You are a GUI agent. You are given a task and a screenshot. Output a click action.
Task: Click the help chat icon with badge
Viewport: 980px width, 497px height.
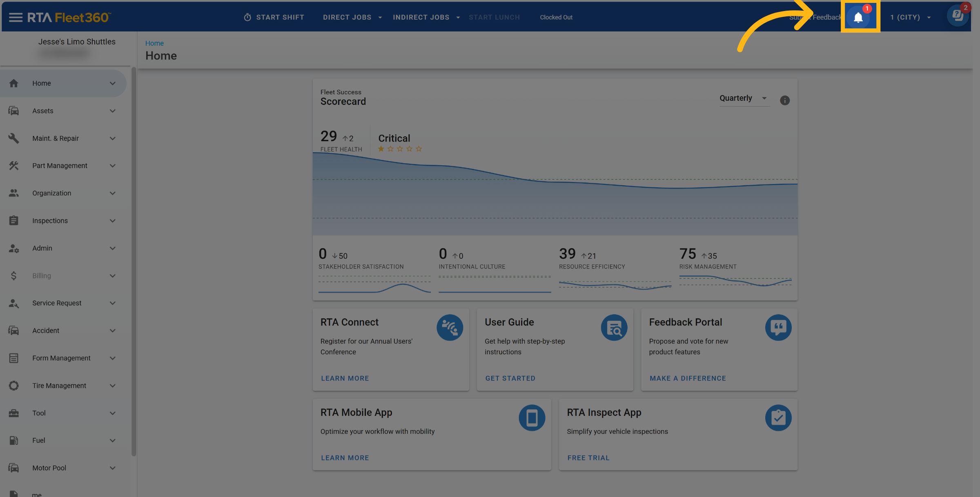pos(957,16)
